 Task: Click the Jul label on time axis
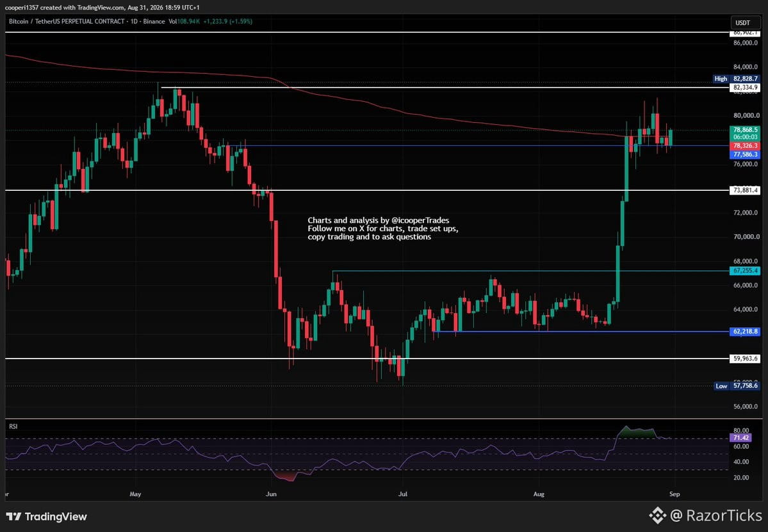[403, 494]
